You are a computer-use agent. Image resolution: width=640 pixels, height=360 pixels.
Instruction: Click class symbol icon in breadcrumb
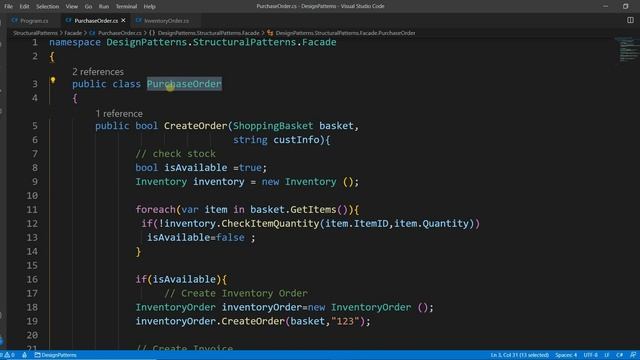click(x=270, y=33)
